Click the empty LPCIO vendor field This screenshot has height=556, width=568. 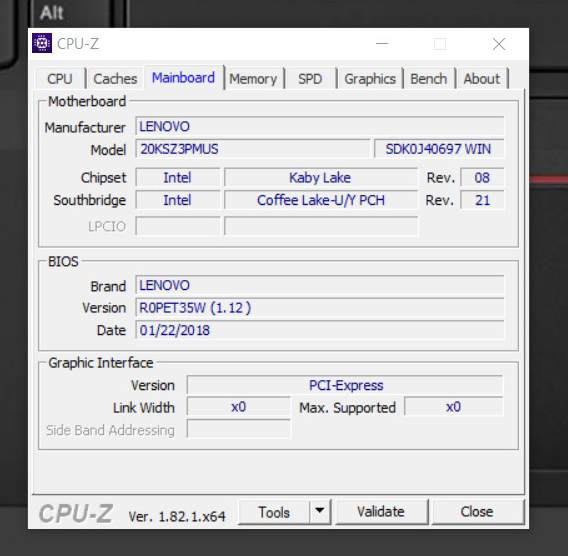point(178,226)
